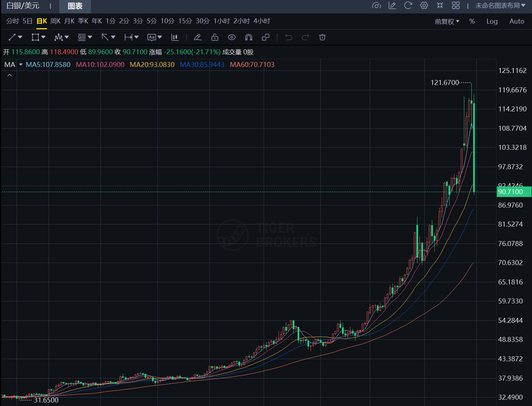
Task: Collapse the indicator legend with caret arrow
Action: coord(10,75)
